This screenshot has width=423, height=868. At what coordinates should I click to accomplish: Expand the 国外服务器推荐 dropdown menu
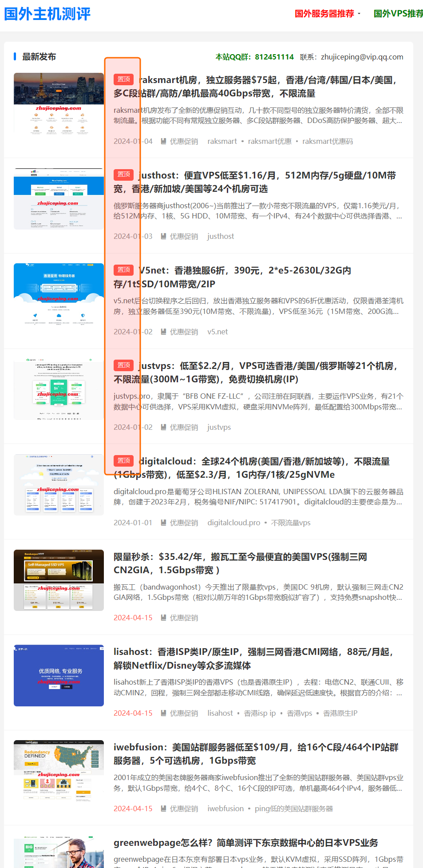click(327, 14)
